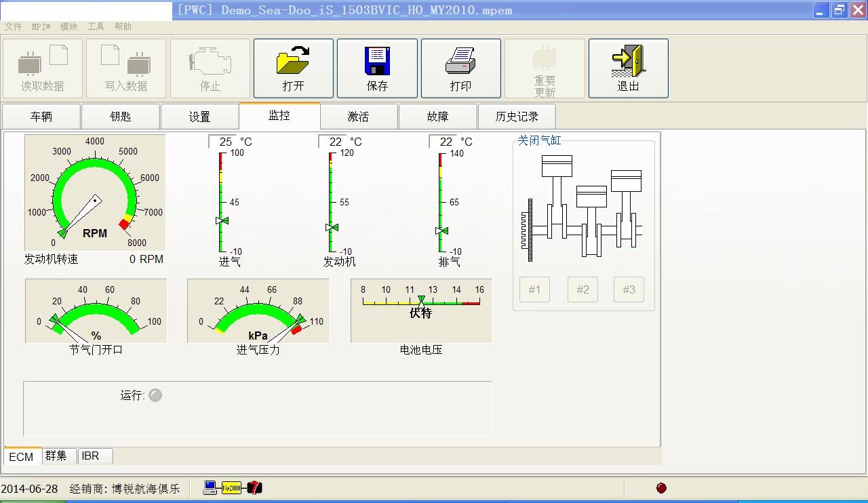868x503 pixels.
Task: Click the yellow MPI interface status icon
Action: tap(232, 487)
